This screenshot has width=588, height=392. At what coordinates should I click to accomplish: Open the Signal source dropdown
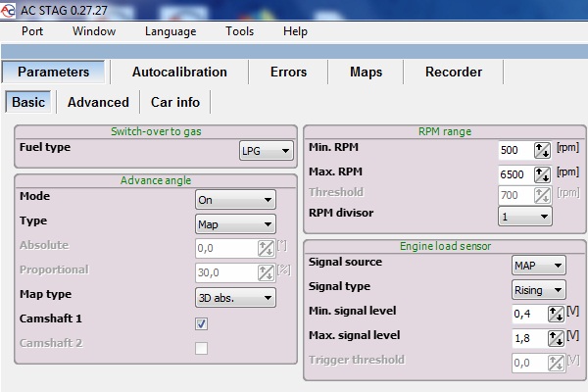click(539, 266)
